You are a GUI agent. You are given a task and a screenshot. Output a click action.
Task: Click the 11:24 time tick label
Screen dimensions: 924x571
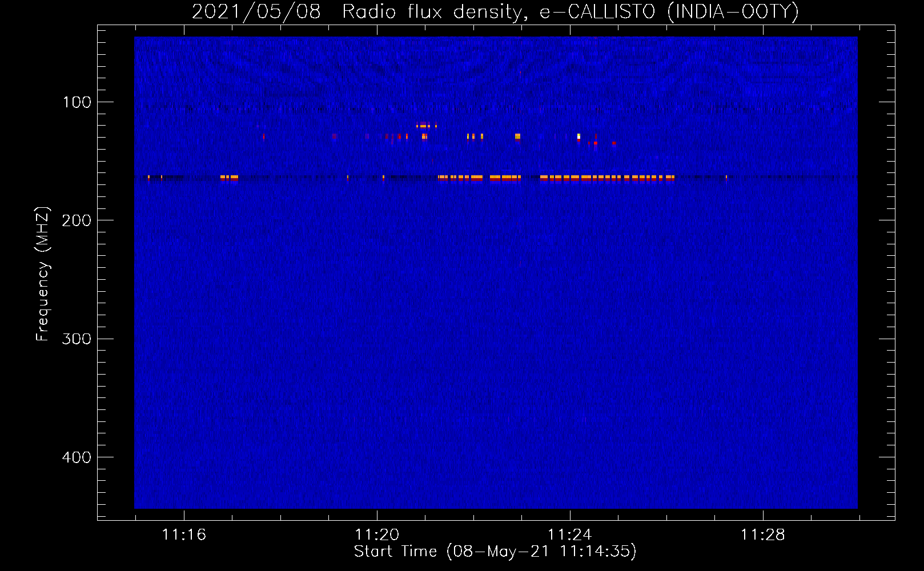click(x=570, y=534)
